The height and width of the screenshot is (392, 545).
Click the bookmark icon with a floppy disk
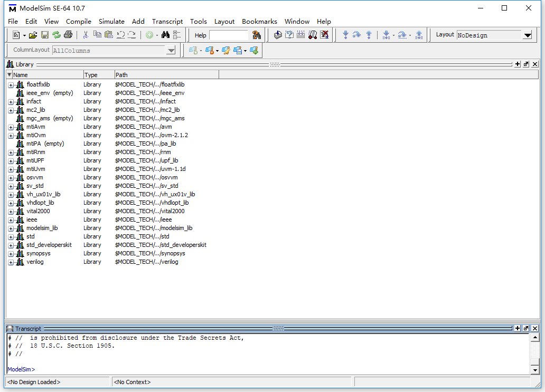click(x=238, y=51)
